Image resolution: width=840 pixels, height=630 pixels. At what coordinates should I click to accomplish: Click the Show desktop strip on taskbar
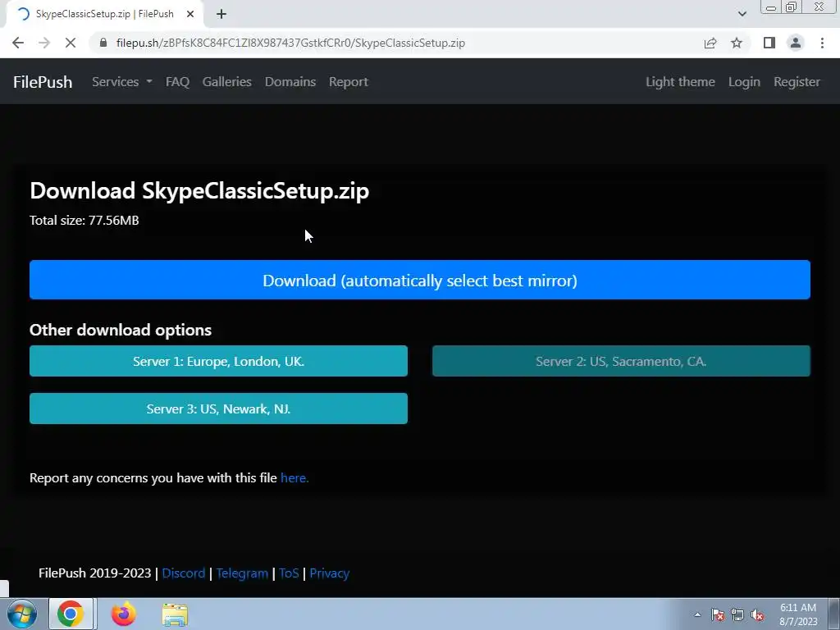click(x=833, y=614)
